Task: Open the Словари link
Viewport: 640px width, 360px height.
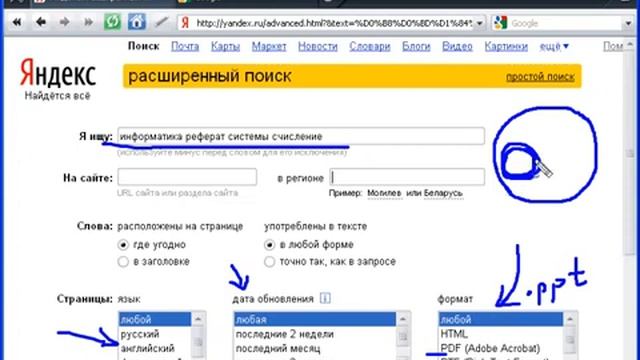Action: pos(370,47)
